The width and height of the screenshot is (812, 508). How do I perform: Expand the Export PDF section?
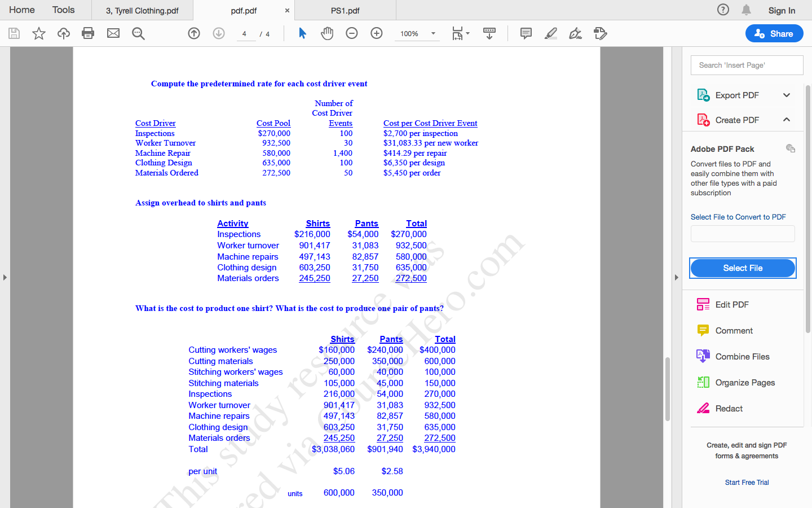pos(787,95)
